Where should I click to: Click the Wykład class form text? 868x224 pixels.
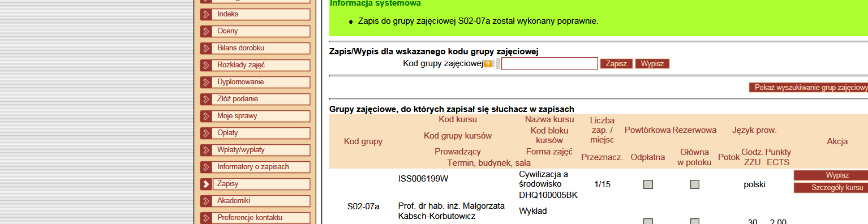pyautogui.click(x=532, y=211)
